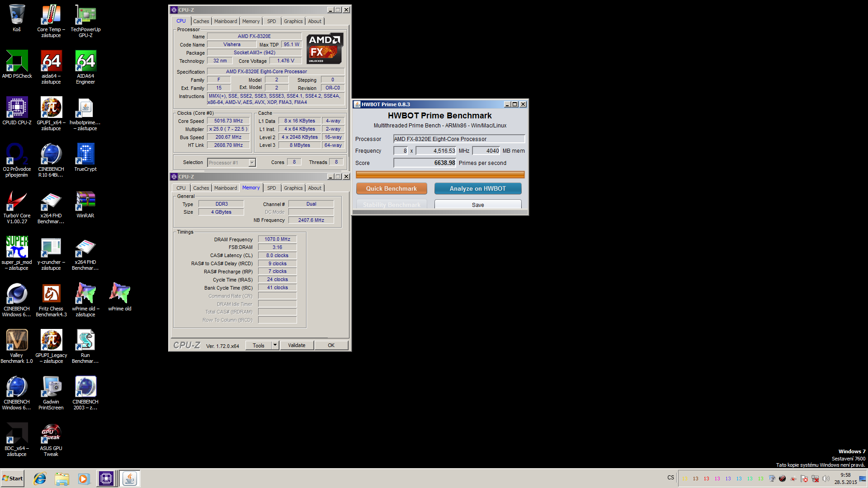This screenshot has height=488, width=868.
Task: Open Mainboard tab in upper CPU-Z
Action: [226, 21]
